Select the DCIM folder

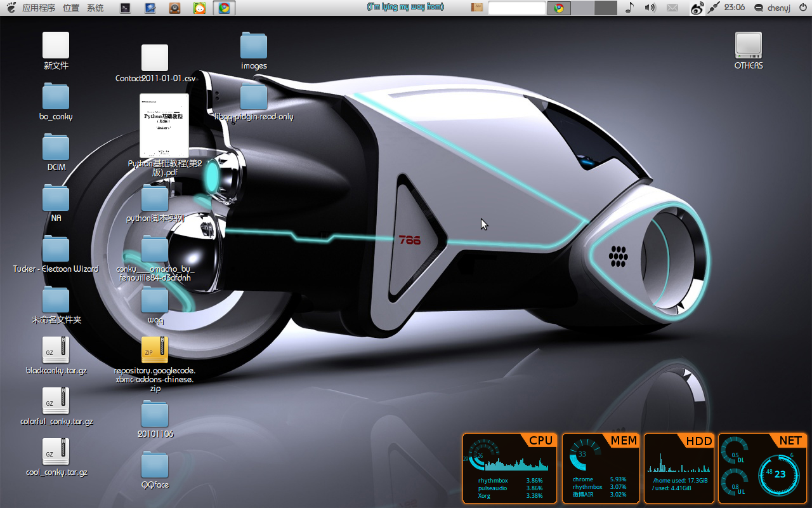coord(56,152)
